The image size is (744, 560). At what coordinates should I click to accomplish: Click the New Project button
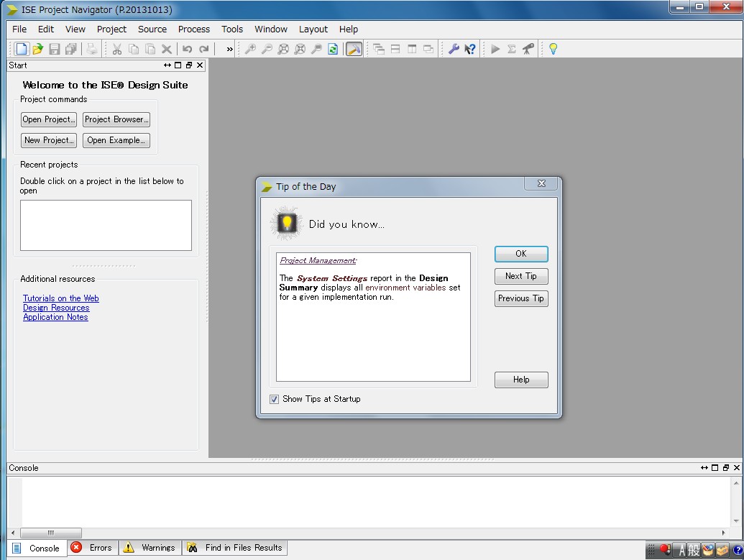tap(49, 140)
